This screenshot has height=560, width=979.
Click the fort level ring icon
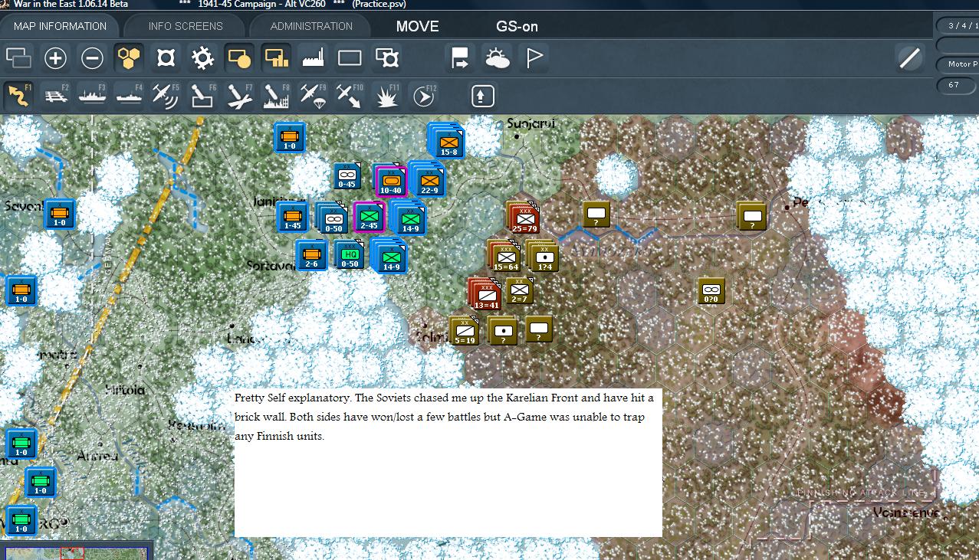[x=166, y=58]
